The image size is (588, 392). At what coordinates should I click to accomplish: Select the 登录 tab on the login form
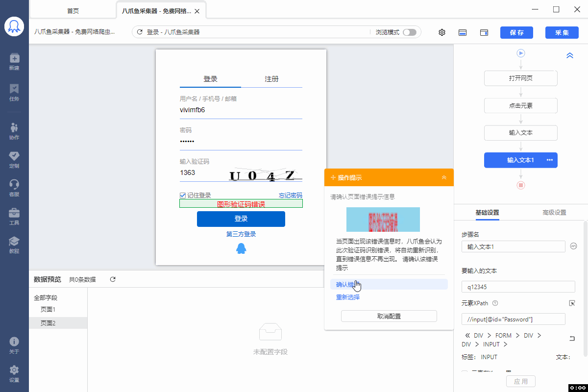pos(210,79)
